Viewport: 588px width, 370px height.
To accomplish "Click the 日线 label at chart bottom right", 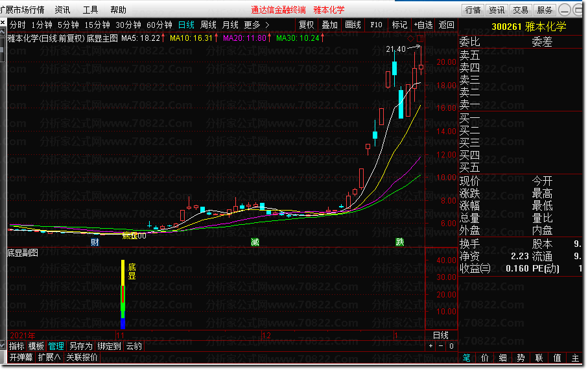I will (x=441, y=335).
